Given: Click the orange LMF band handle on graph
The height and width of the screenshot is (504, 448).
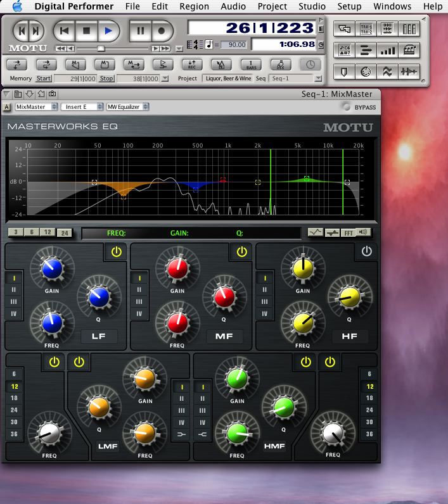Looking at the screenshot, I should (124, 197).
